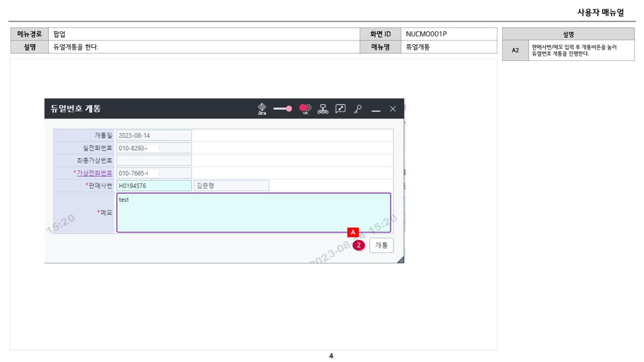Screen dimensions: 644x362
Task: Click the 판매사번 field H0194576
Action: pos(154,186)
